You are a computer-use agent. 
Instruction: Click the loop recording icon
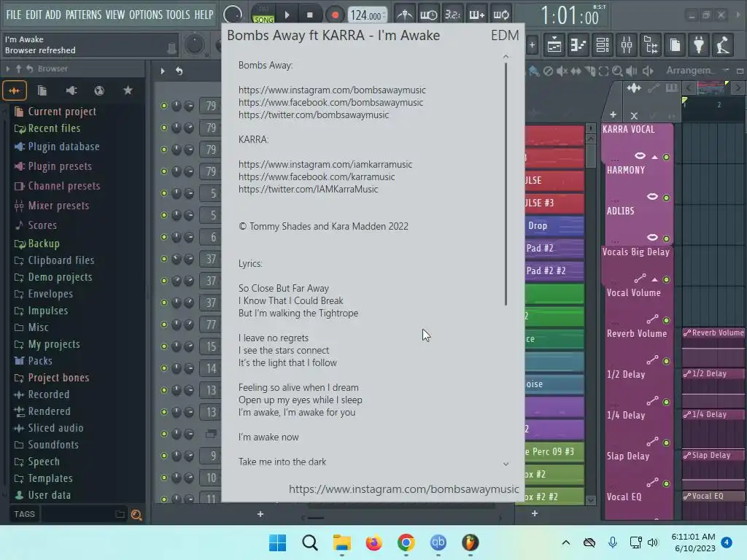coord(501,15)
